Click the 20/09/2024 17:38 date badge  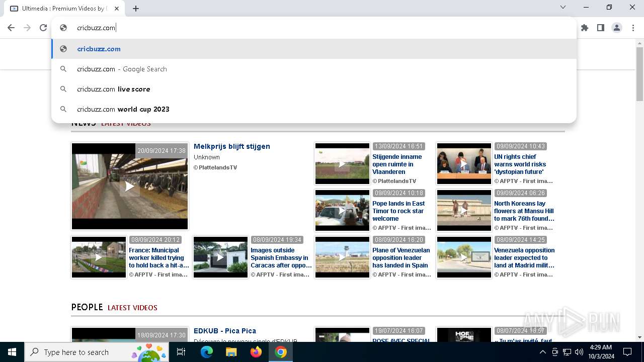(x=162, y=150)
